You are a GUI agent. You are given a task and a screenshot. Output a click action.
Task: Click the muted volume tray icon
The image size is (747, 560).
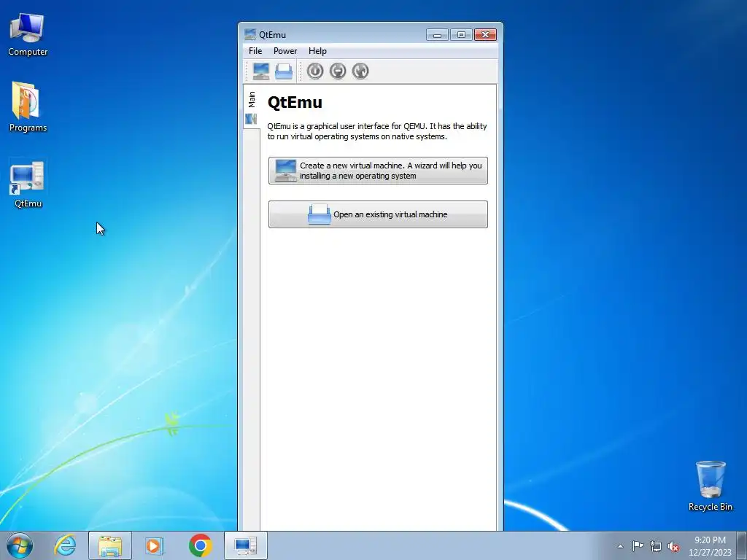pyautogui.click(x=673, y=546)
